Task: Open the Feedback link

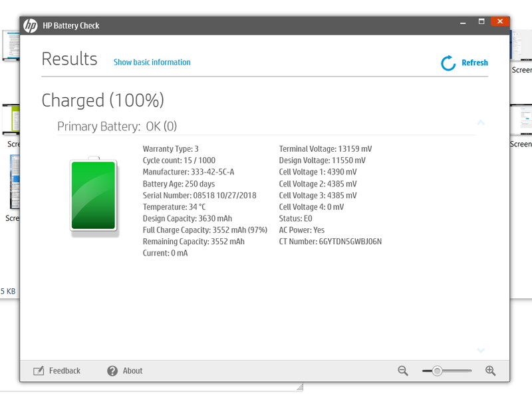Action: click(65, 371)
